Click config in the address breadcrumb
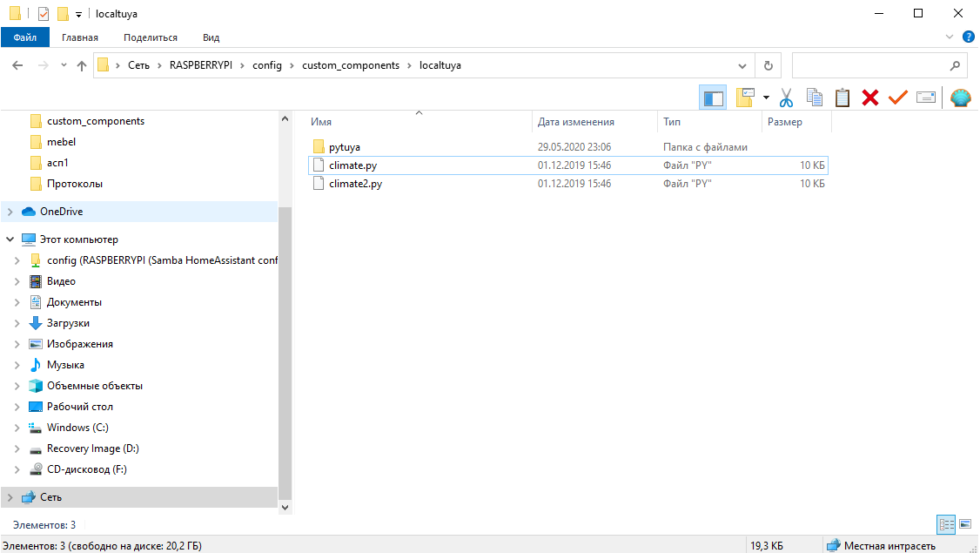Viewport: 980px width, 553px height. click(x=267, y=65)
